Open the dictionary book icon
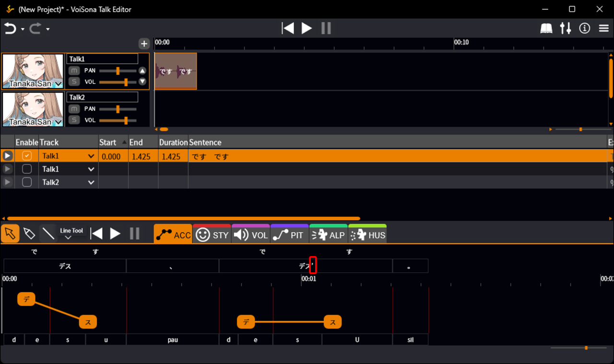Screen dimensions: 614x364 coord(546,29)
